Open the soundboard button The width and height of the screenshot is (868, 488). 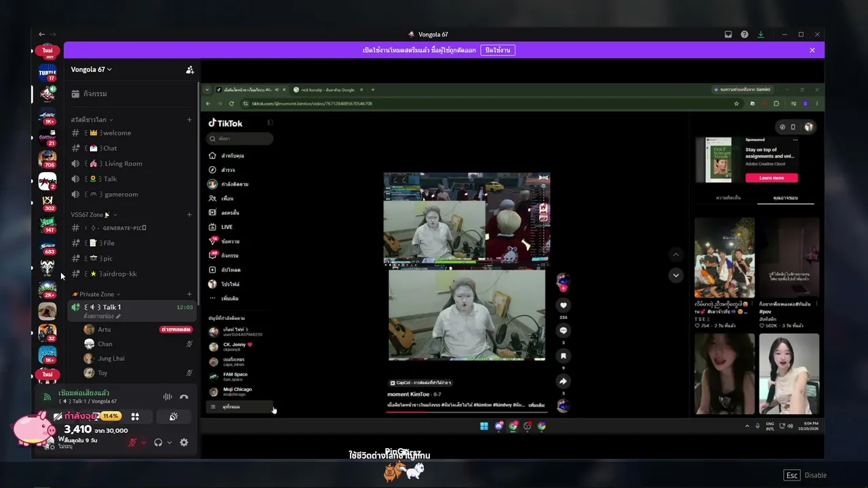tap(174, 416)
